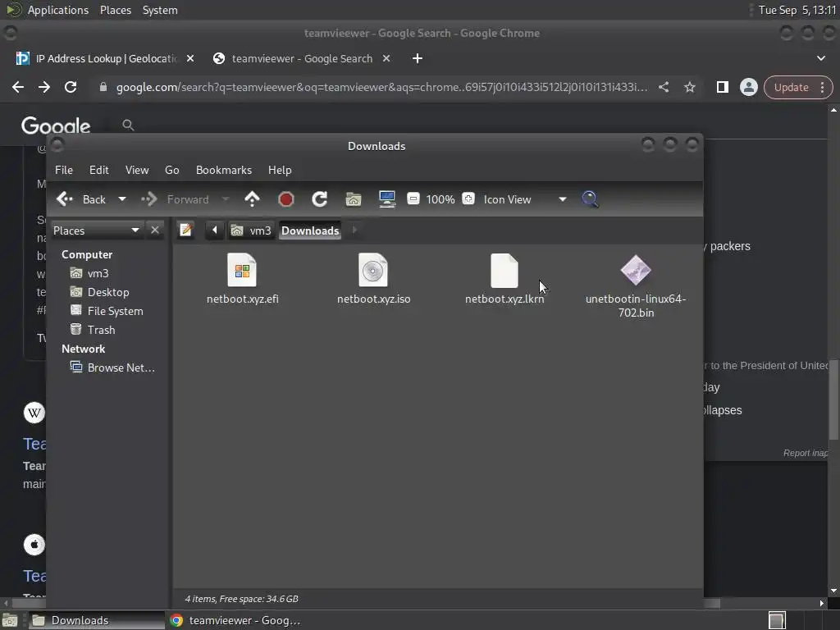Open the Places panel menu
The height and width of the screenshot is (630, 840).
(116, 10)
